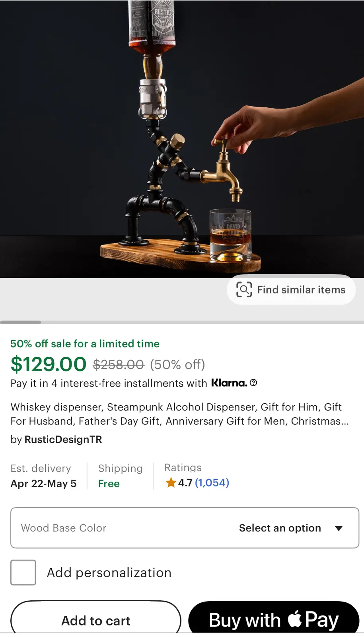Screen dimensions: 364x637
Task: Click the Select an option arrow
Action: point(339,528)
